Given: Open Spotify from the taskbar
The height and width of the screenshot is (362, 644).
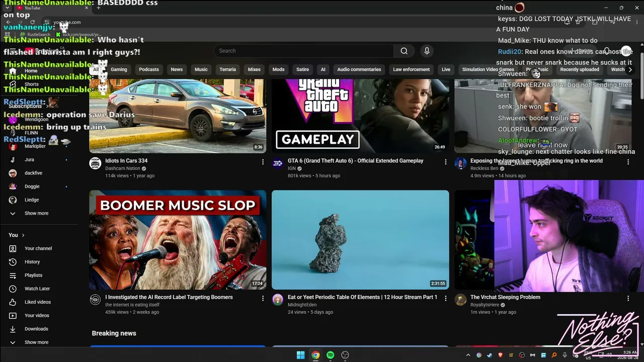Looking at the screenshot, I should click(330, 355).
